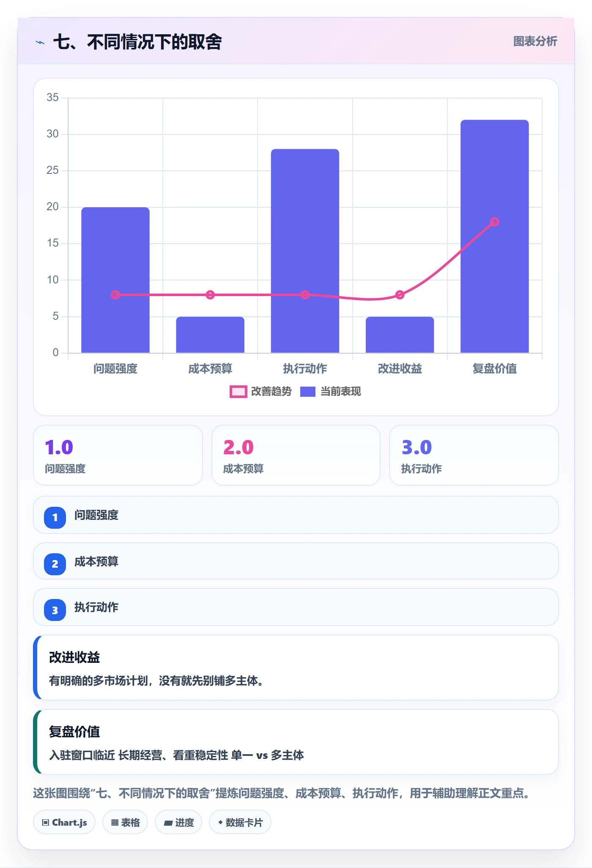Viewport: 592px width, 868px height.
Task: Click the 执行动作 x-axis label
Action: click(305, 368)
